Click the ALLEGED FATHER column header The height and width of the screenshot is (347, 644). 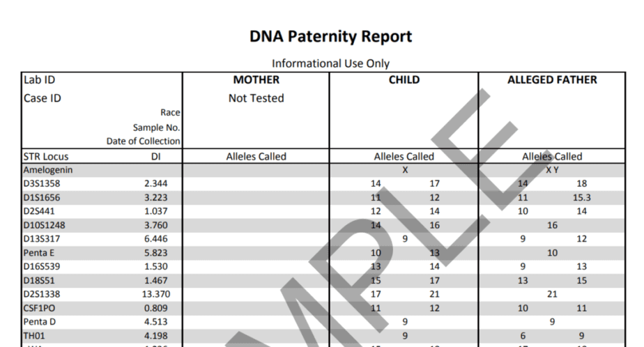coord(552,79)
